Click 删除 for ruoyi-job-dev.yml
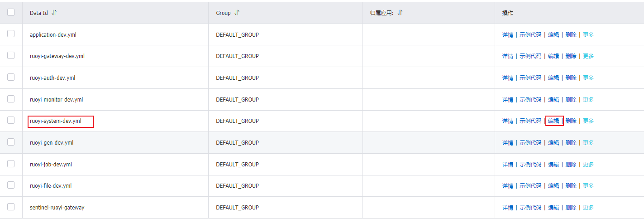 pyautogui.click(x=571, y=165)
